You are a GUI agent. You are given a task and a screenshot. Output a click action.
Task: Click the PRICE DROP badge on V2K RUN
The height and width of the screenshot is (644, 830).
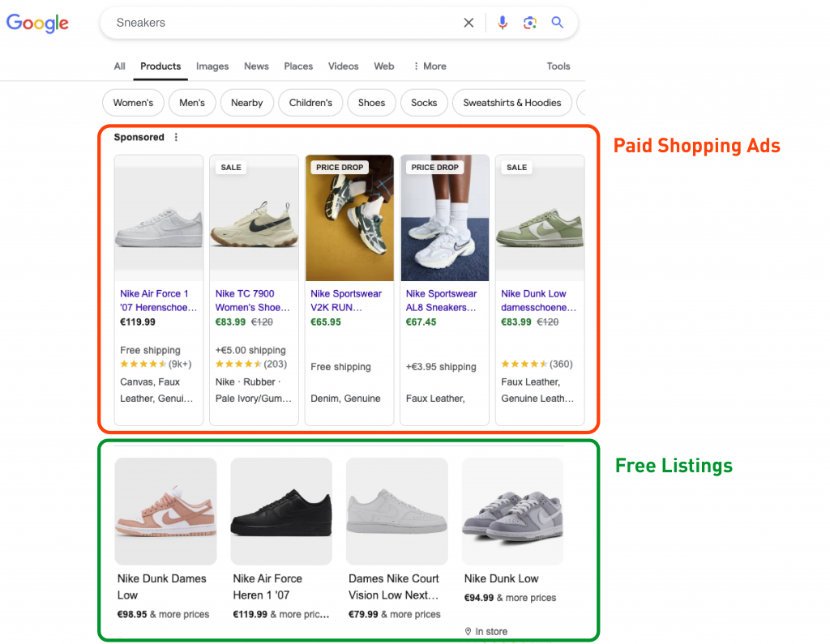(x=340, y=167)
